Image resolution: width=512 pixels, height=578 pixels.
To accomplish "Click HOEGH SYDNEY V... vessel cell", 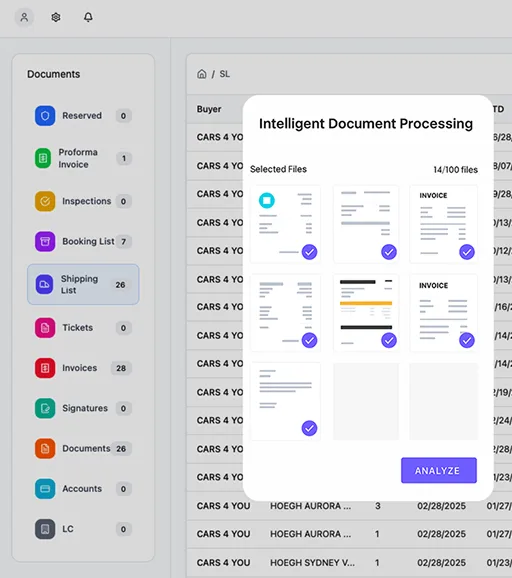I will tap(312, 563).
